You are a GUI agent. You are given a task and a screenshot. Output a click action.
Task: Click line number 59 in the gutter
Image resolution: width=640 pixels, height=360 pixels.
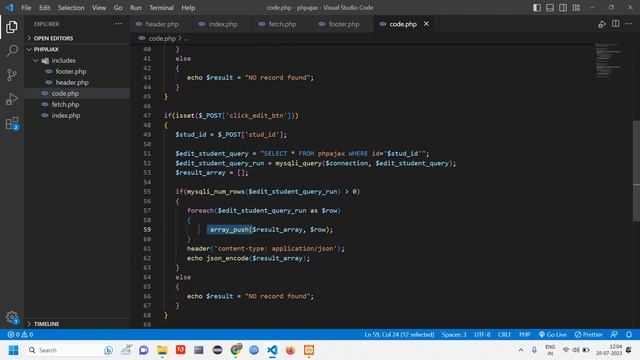(147, 229)
